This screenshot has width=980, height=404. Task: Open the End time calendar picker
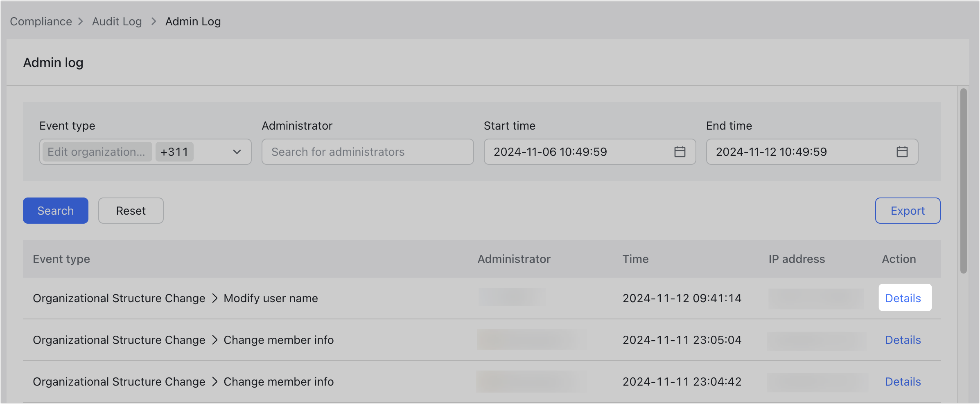(x=902, y=152)
